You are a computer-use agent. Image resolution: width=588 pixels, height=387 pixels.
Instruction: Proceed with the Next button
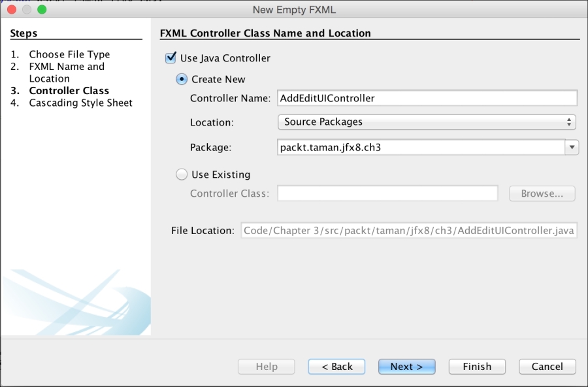tap(406, 367)
